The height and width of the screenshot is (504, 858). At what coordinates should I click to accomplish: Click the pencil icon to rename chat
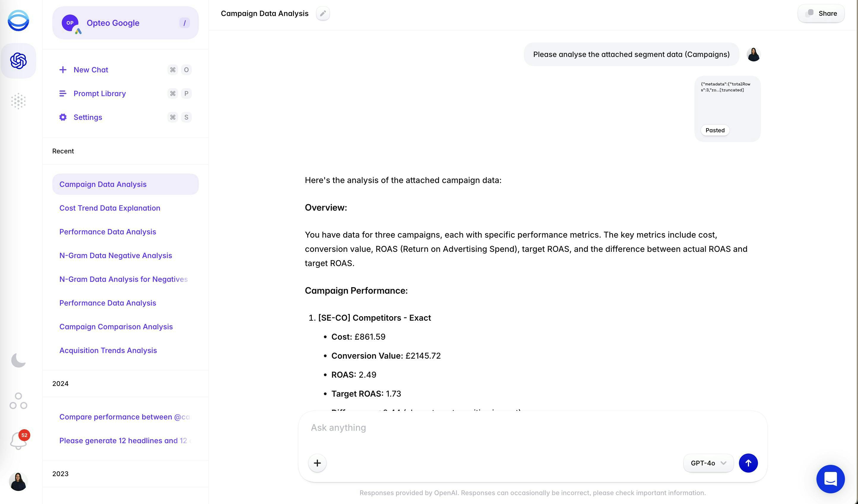coord(322,14)
